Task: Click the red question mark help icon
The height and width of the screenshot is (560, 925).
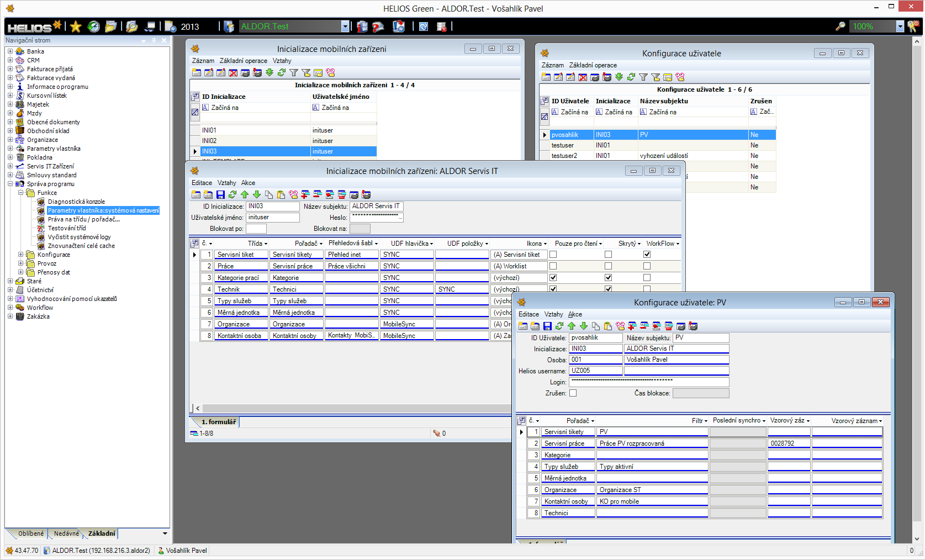Action: coord(378,26)
